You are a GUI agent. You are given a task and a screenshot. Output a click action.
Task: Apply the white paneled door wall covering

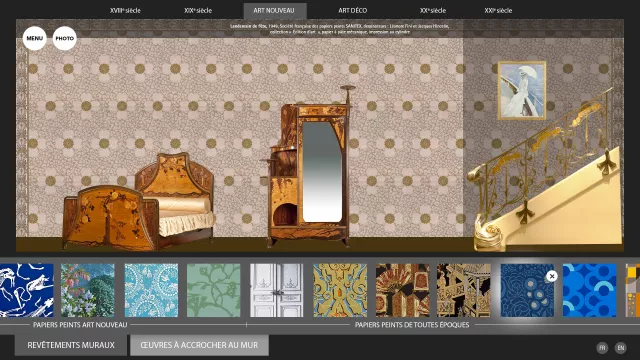pos(276,290)
